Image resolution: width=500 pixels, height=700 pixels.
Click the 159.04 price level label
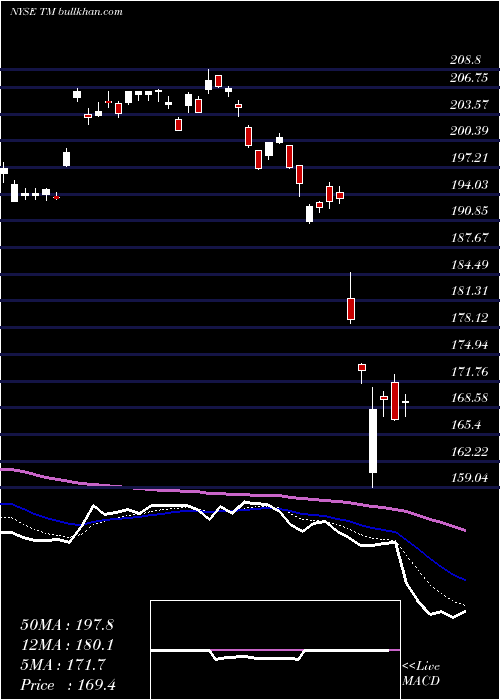coord(469,478)
